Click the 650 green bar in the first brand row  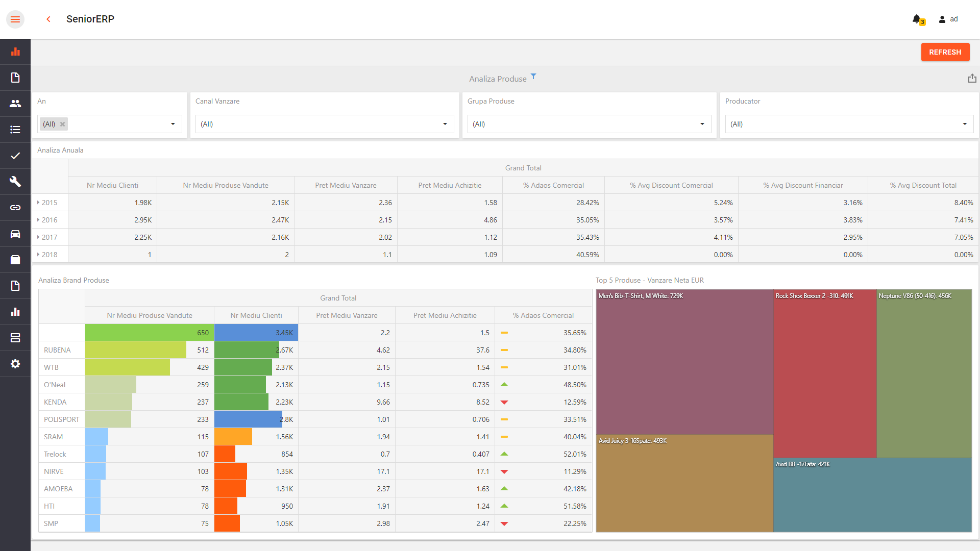click(x=150, y=333)
